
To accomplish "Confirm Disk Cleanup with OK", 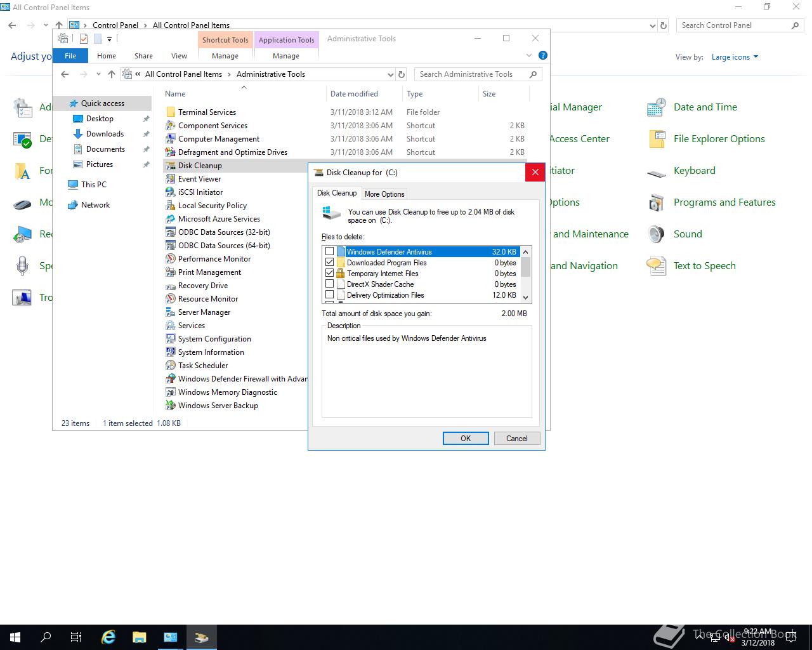I will pyautogui.click(x=466, y=439).
